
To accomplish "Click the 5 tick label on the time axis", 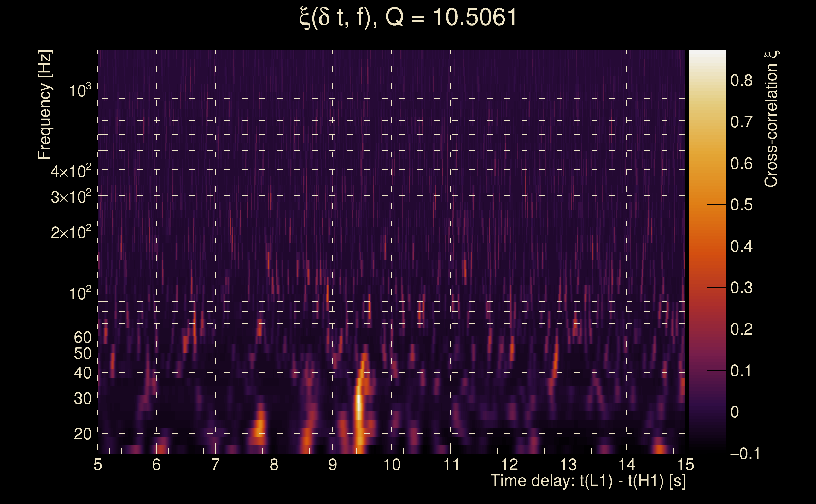I will pyautogui.click(x=98, y=465).
